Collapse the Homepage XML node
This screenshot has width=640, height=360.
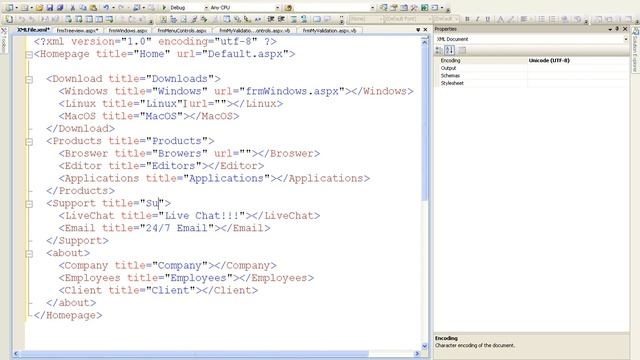pyautogui.click(x=29, y=54)
